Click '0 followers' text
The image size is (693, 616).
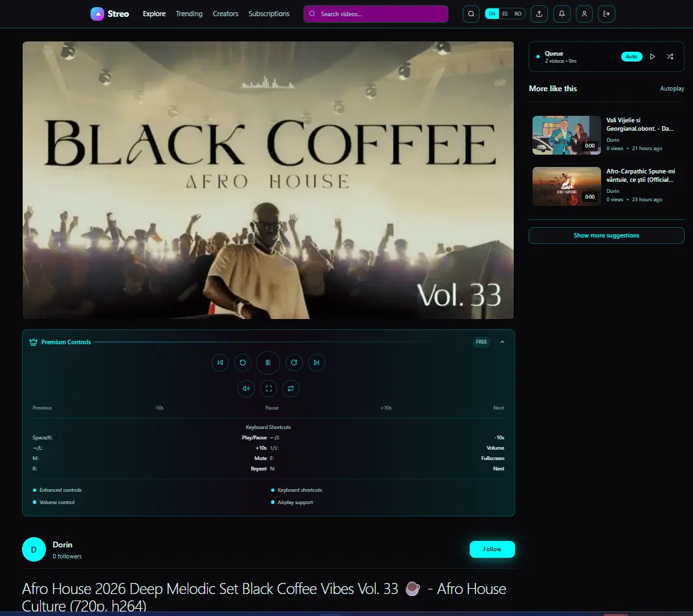(x=67, y=556)
